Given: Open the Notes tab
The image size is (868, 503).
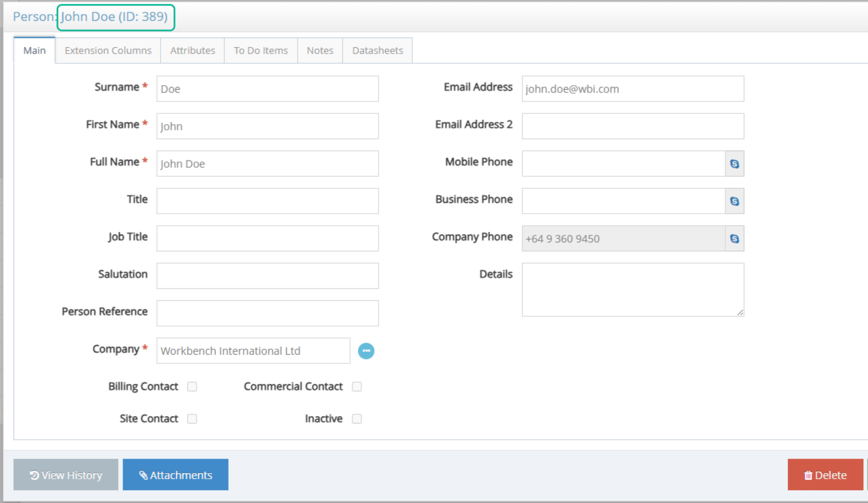Looking at the screenshot, I should (320, 51).
